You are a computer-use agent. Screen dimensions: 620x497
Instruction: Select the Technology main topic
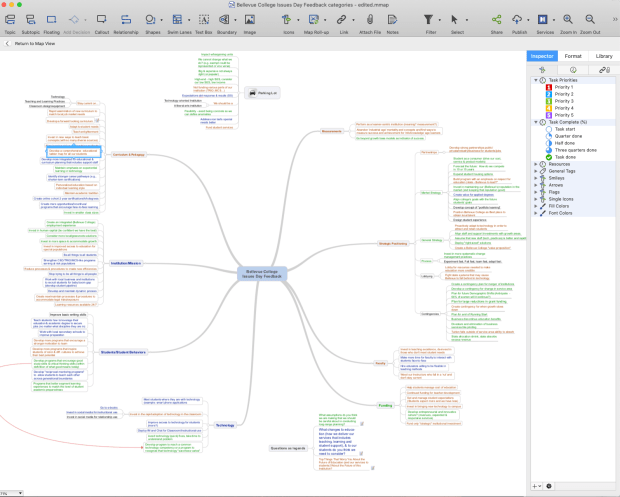[x=225, y=425]
